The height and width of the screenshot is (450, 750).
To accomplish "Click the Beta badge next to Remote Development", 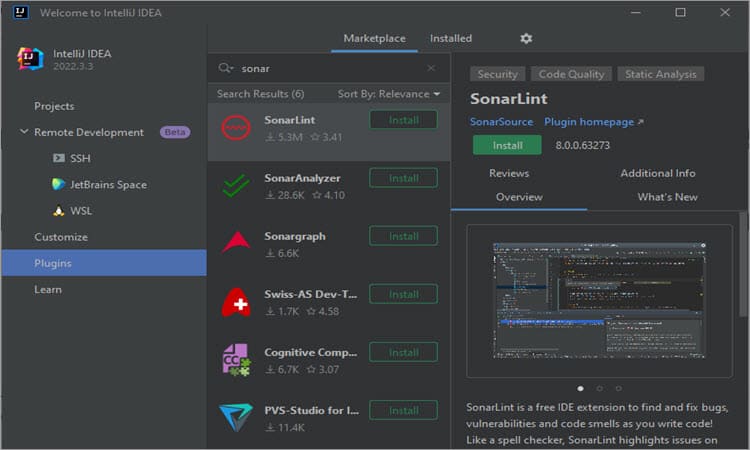I will point(175,132).
